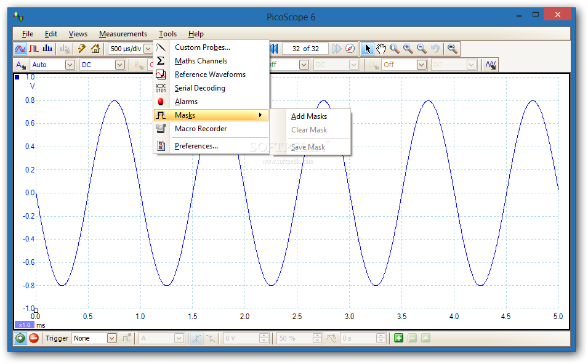This screenshot has height=364, width=588.
Task: Select Add Masks submenu item
Action: (x=311, y=116)
